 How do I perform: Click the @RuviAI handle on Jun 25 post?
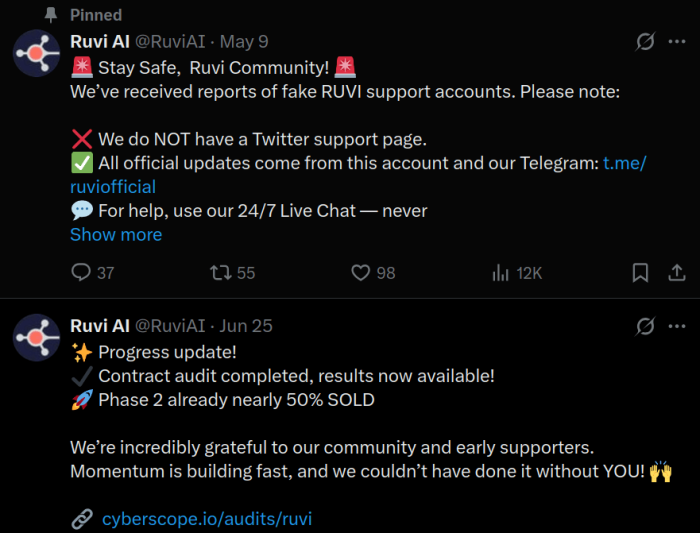[x=169, y=326]
